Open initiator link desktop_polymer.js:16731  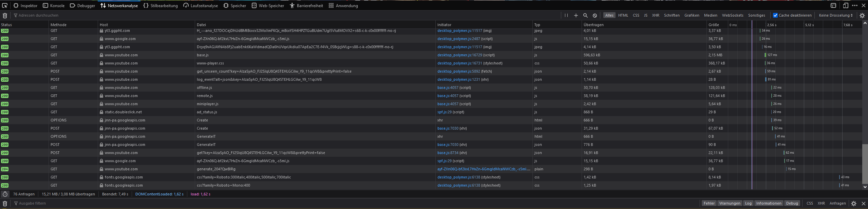[459, 63]
